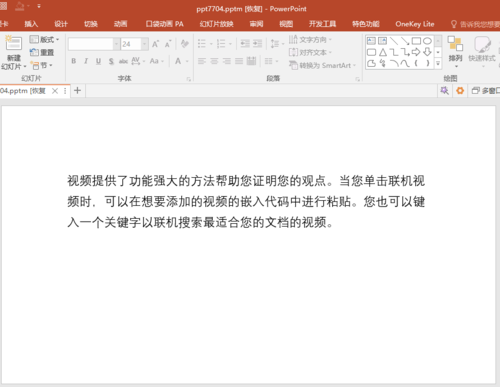The image size is (500, 387).
Task: Toggle justify text alignment
Action: coord(239,61)
